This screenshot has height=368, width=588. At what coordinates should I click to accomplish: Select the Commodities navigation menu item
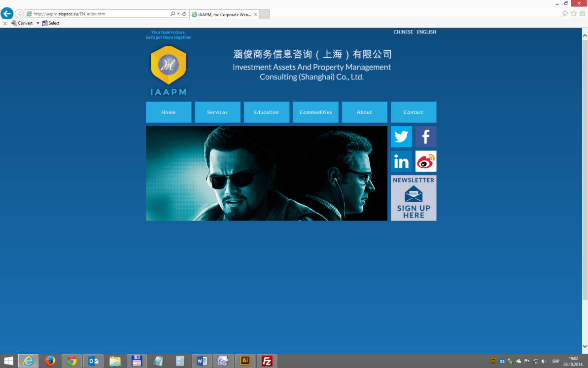pos(315,112)
